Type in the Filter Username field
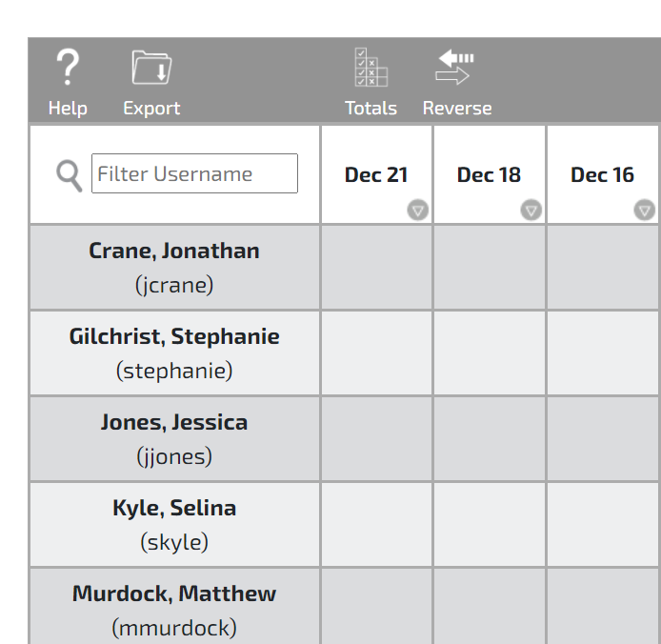The width and height of the screenshot is (661, 644). tap(194, 174)
